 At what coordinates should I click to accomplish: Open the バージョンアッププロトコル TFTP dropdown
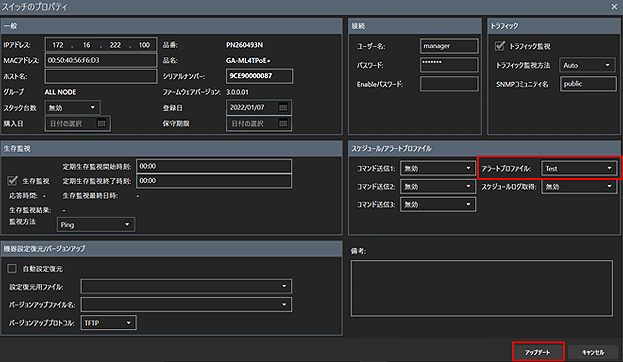(x=108, y=323)
